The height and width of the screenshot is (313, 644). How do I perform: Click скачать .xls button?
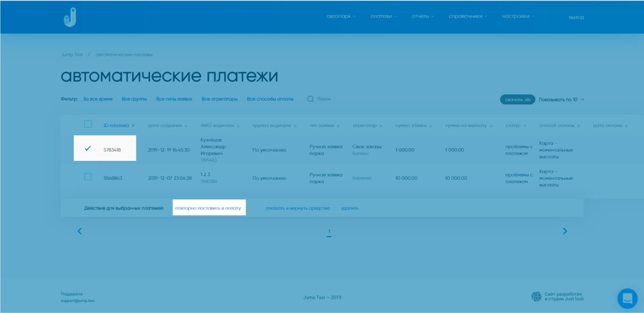(x=517, y=99)
